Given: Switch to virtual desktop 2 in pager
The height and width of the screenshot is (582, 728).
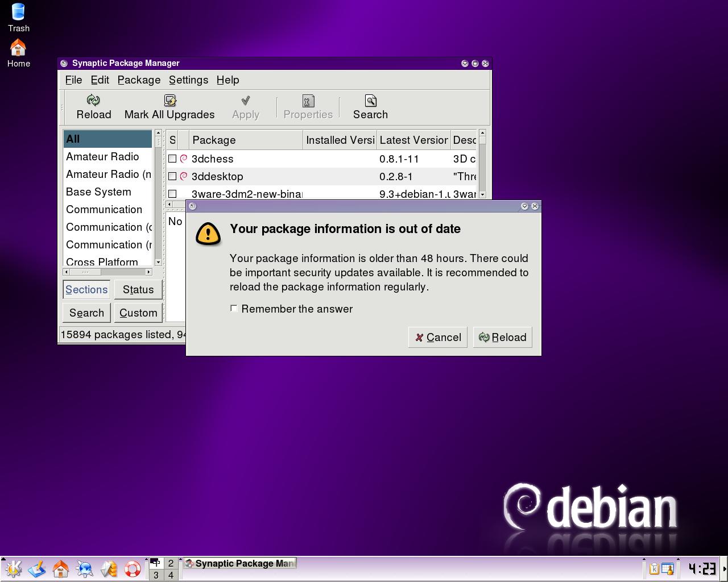Looking at the screenshot, I should coord(171,563).
